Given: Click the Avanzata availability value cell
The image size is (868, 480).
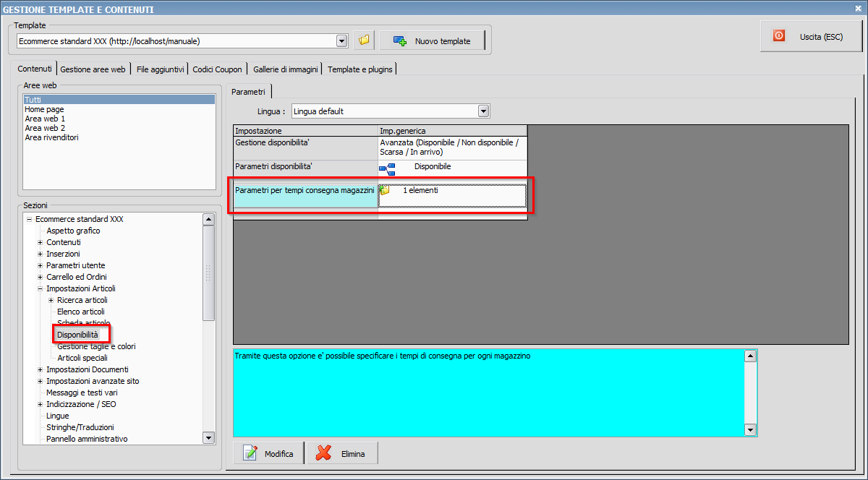Looking at the screenshot, I should click(x=452, y=148).
